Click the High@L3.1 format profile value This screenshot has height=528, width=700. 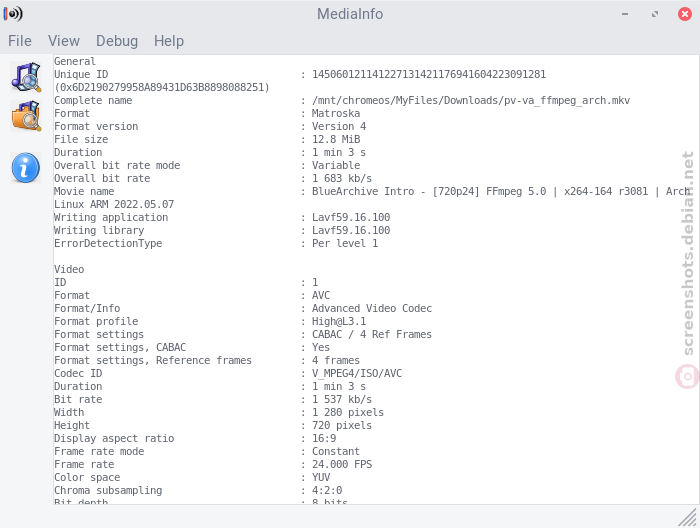(x=339, y=321)
